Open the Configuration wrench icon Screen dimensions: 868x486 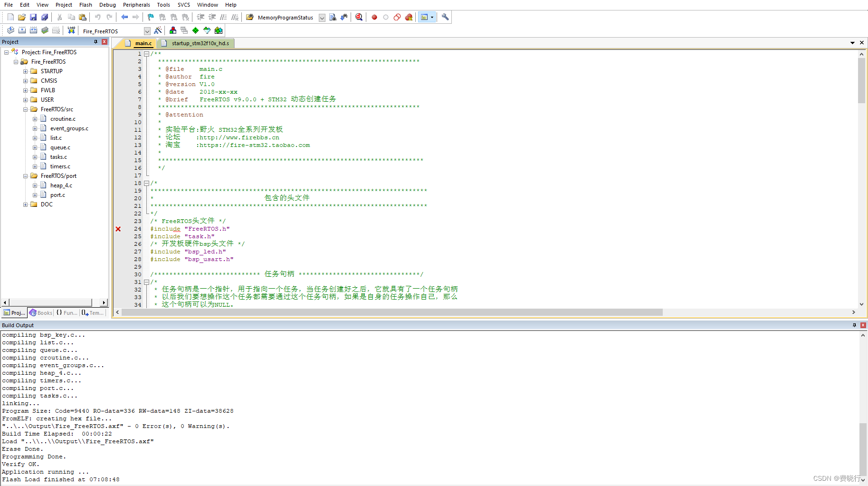click(x=445, y=17)
